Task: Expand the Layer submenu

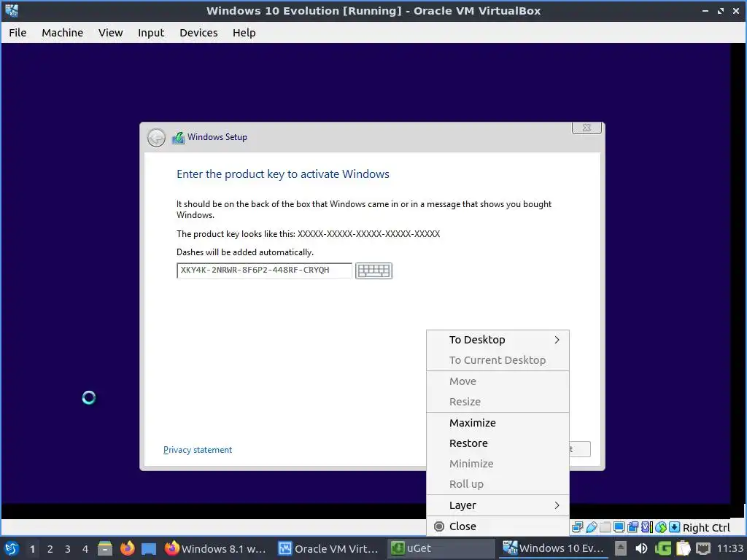Action: point(498,505)
